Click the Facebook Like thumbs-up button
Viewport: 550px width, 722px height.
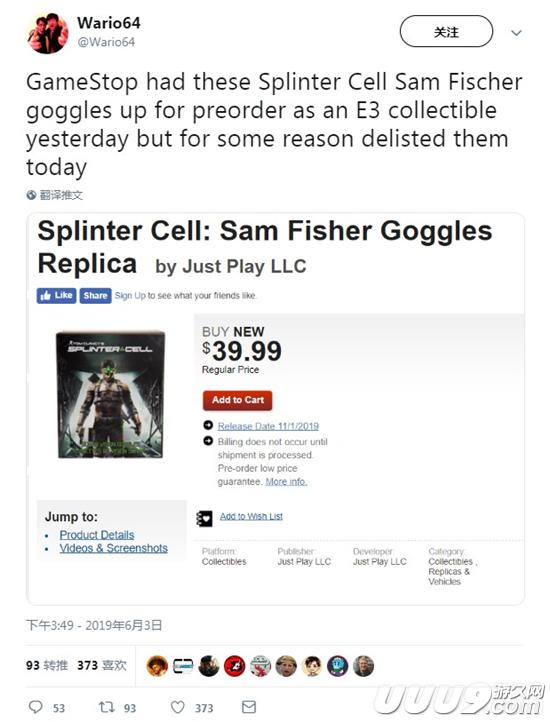click(56, 296)
